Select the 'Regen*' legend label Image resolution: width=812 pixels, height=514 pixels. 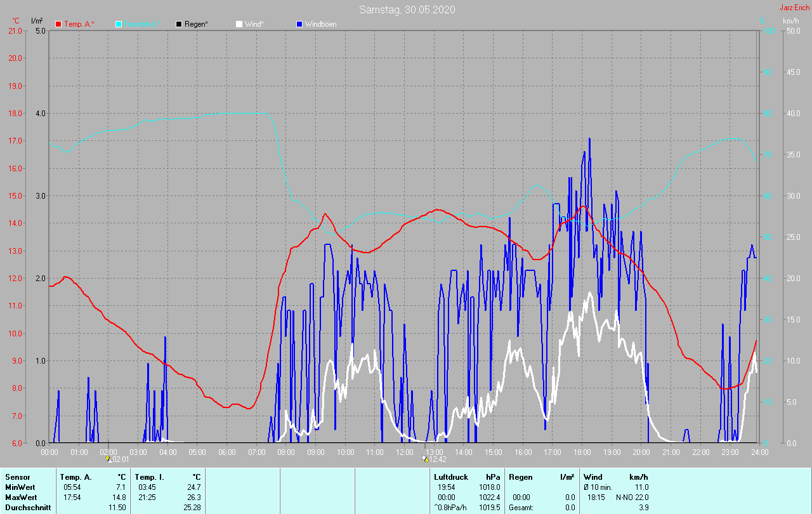(197, 24)
